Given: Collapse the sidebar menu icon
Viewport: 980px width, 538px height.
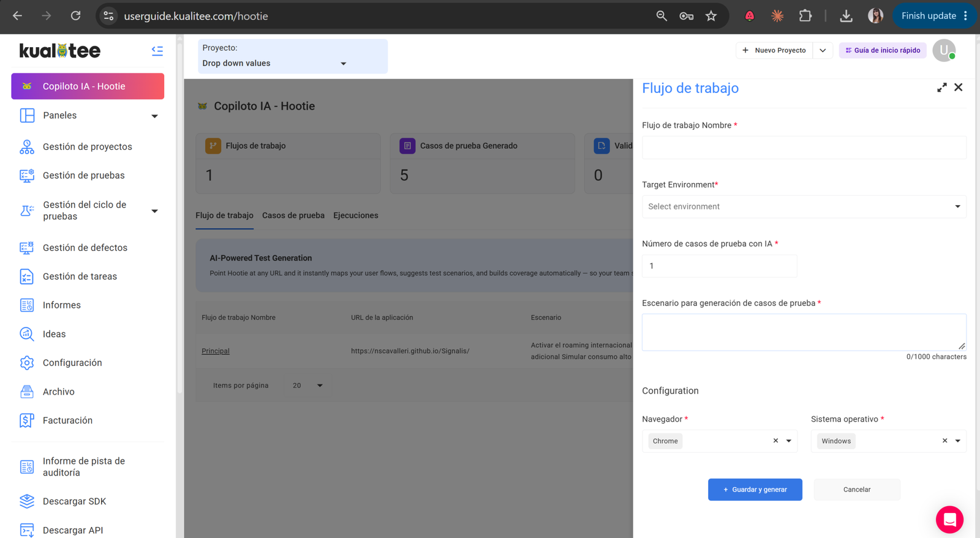Looking at the screenshot, I should point(157,51).
